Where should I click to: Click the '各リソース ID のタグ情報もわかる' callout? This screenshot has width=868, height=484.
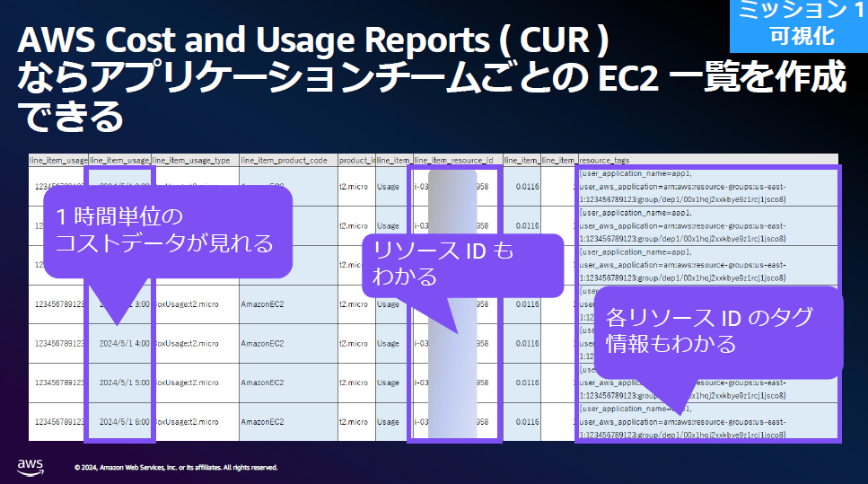[x=718, y=332]
